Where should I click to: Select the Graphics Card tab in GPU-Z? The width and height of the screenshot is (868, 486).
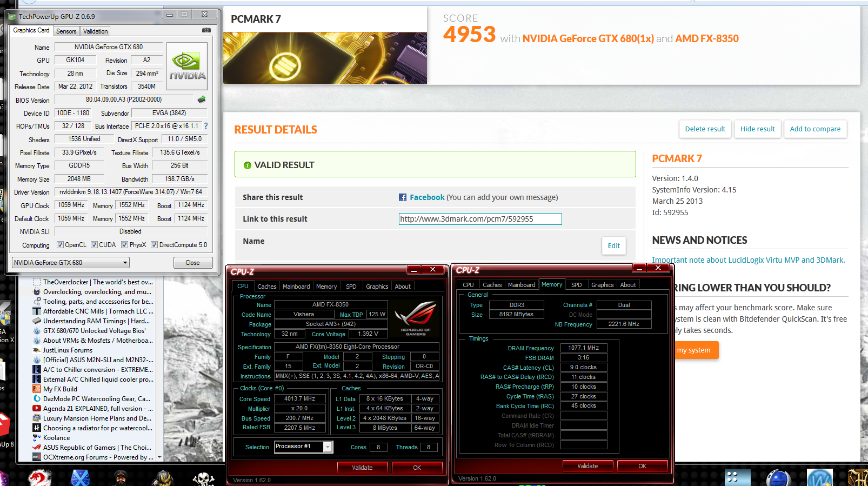(x=31, y=30)
